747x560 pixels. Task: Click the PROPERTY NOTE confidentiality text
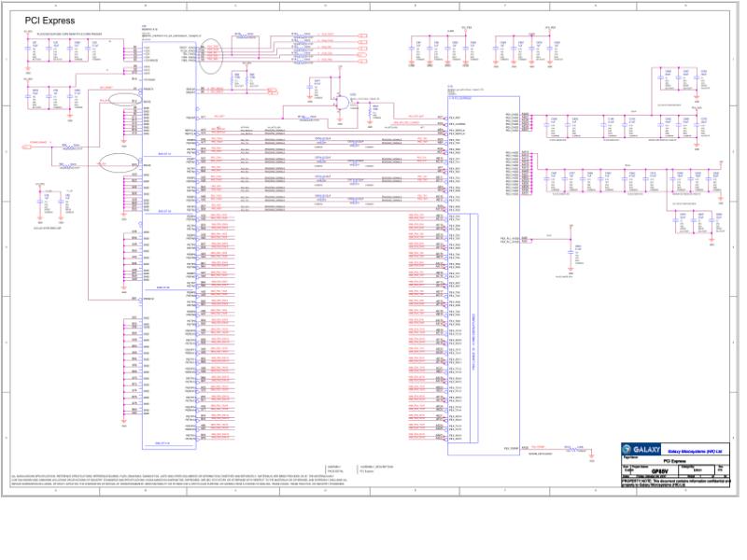point(675,483)
